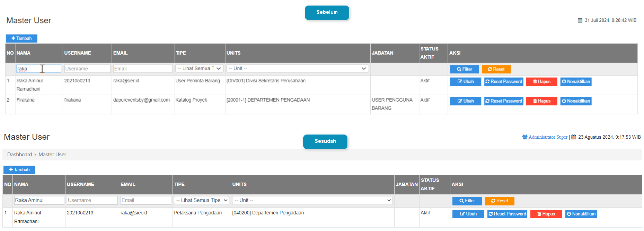Focus the Nama filter field containing "raka"
Image resolution: width=644 pixels, height=231 pixels.
click(x=38, y=69)
